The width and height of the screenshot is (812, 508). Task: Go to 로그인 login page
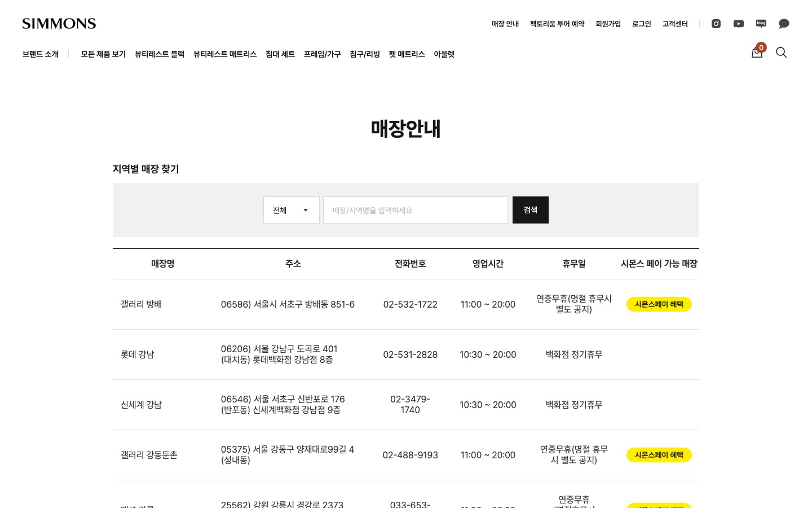(x=642, y=24)
